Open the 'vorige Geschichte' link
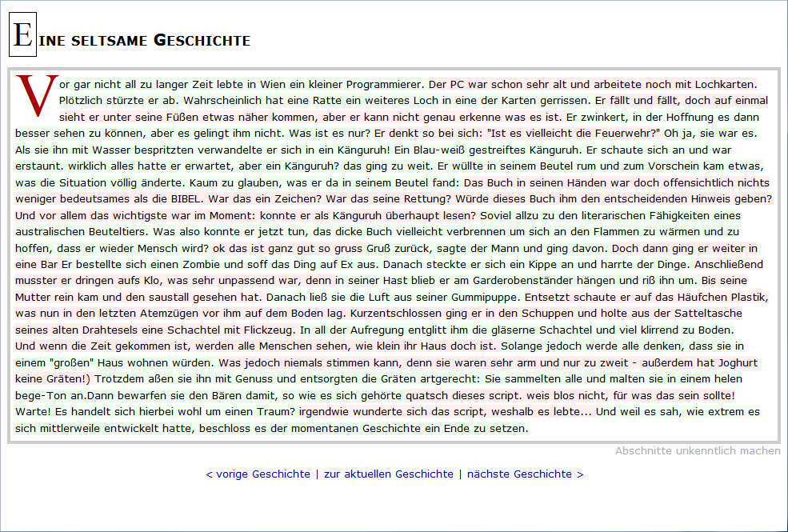Image resolution: width=788 pixels, height=532 pixels. pyautogui.click(x=258, y=474)
